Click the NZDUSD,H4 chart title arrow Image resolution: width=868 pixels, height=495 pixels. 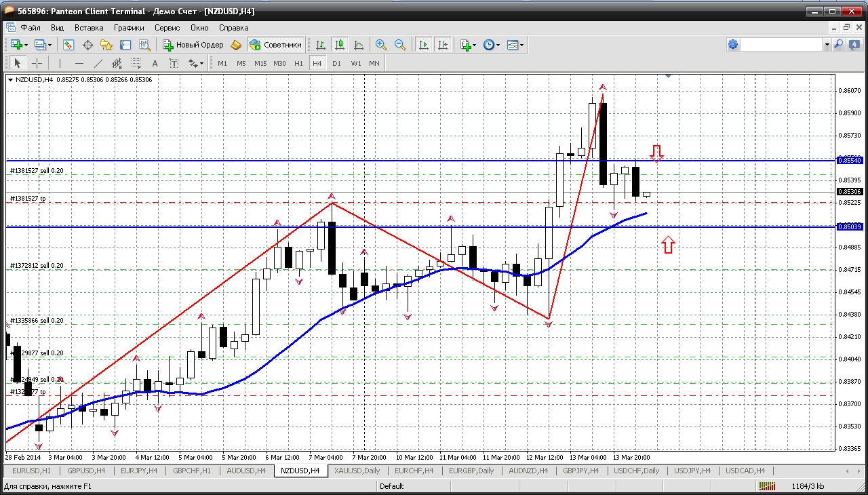point(10,80)
